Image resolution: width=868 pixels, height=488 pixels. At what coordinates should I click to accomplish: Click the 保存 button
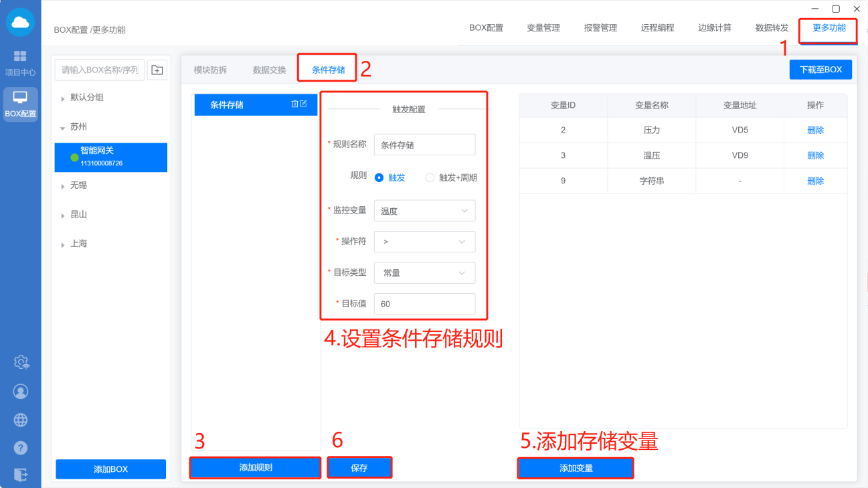pos(359,468)
